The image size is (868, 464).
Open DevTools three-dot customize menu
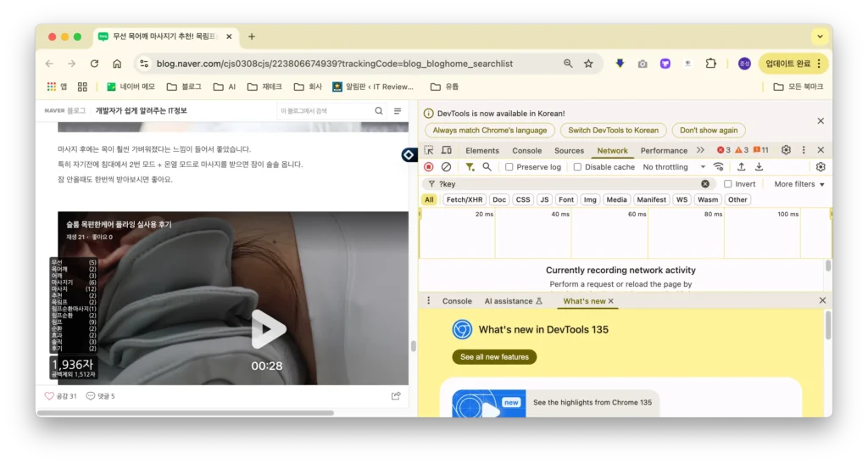(804, 150)
